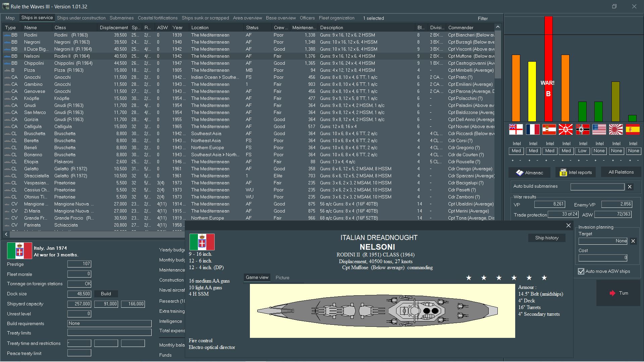
Task: Click the British flag icon
Action: (516, 129)
